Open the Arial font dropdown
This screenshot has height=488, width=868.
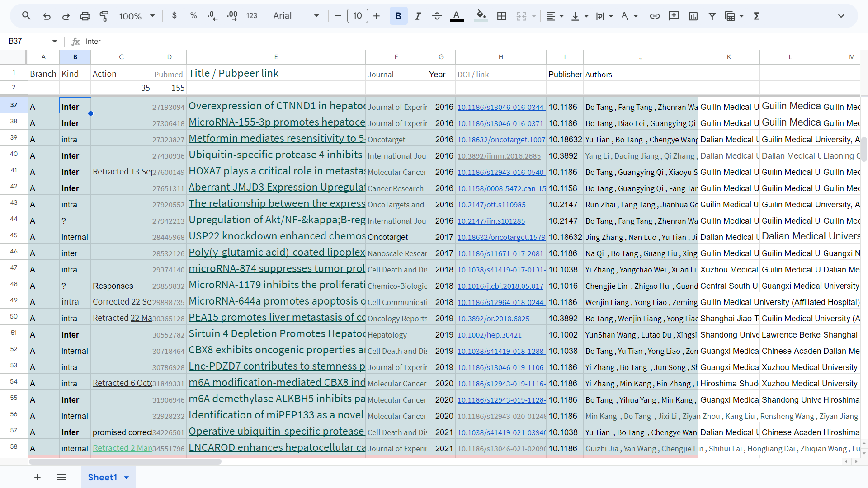point(296,16)
